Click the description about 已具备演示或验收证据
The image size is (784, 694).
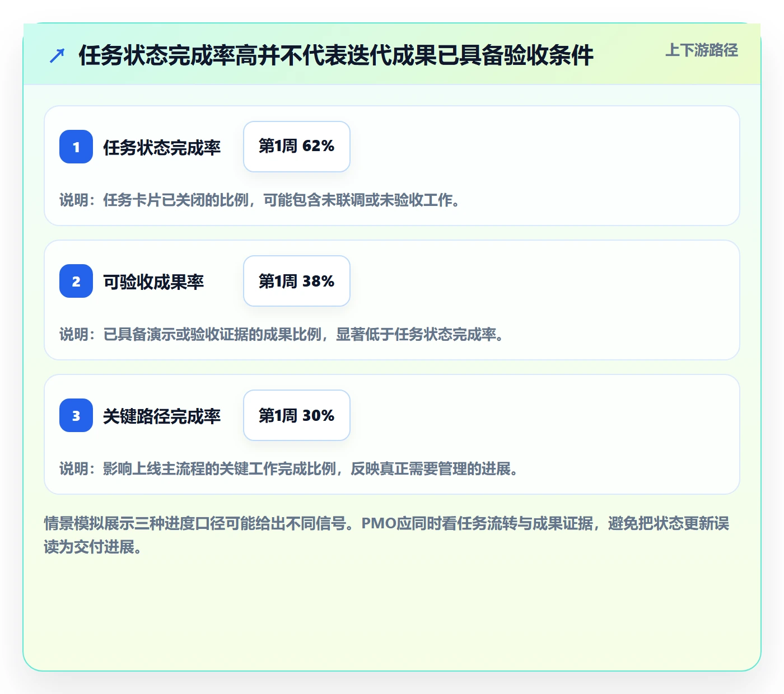point(282,334)
